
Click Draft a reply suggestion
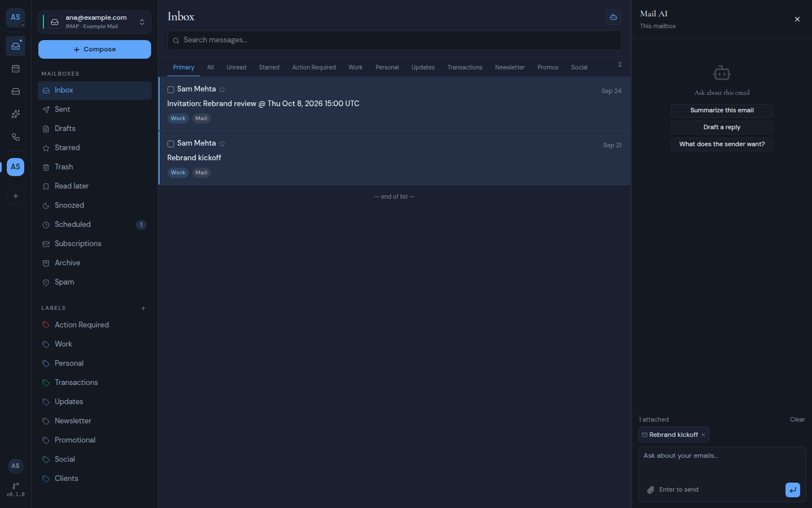[x=722, y=128]
